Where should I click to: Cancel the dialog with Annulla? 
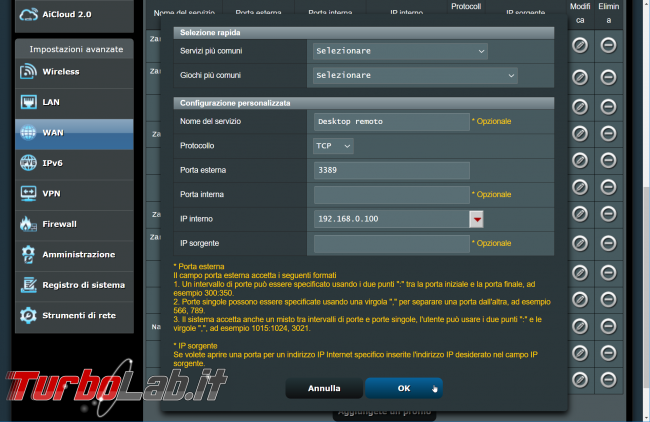(x=324, y=388)
